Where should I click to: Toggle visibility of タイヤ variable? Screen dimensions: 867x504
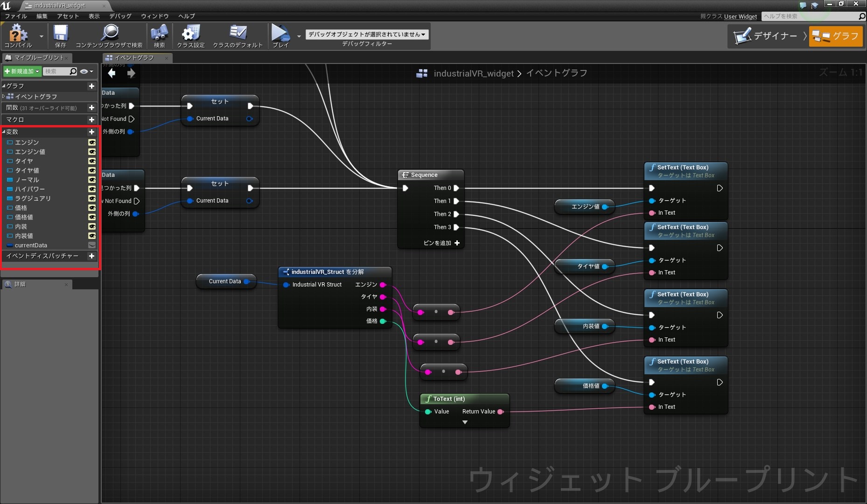click(x=92, y=161)
